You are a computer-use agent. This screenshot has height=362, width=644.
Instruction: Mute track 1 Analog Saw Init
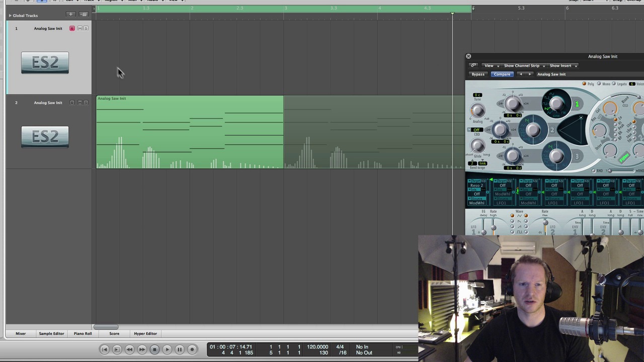click(x=79, y=29)
